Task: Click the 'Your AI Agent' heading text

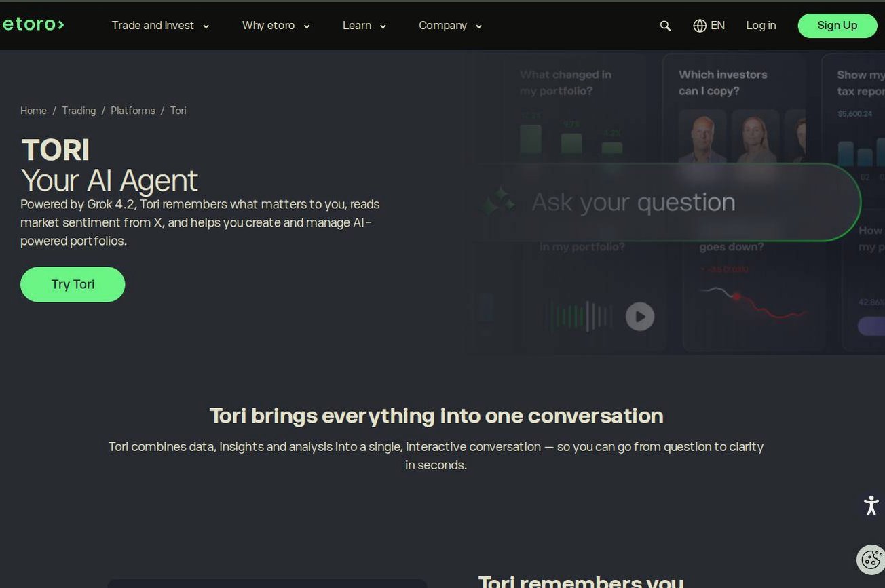Action: [109, 180]
